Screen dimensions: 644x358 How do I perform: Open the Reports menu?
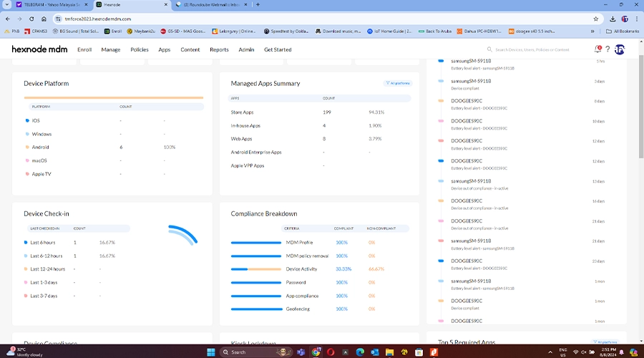tap(219, 50)
